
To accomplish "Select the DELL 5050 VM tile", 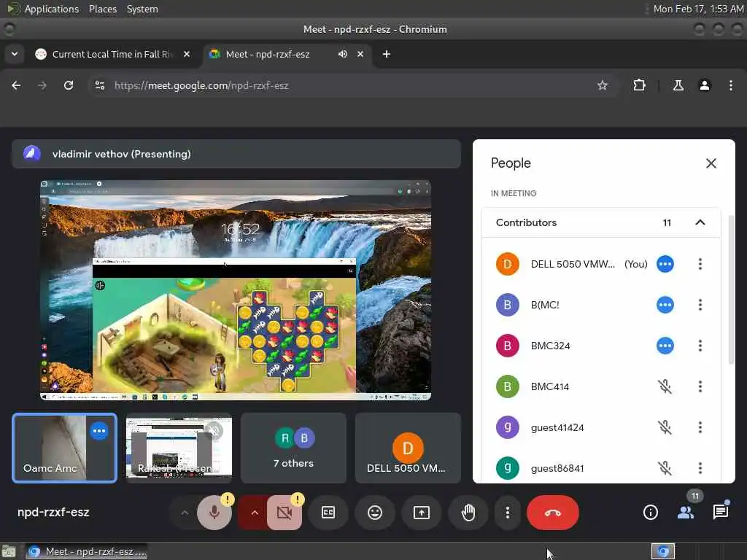I will (x=408, y=448).
